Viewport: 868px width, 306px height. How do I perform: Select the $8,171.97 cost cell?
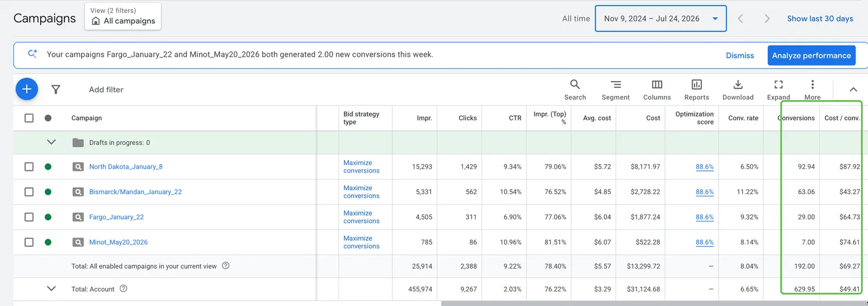coord(645,167)
